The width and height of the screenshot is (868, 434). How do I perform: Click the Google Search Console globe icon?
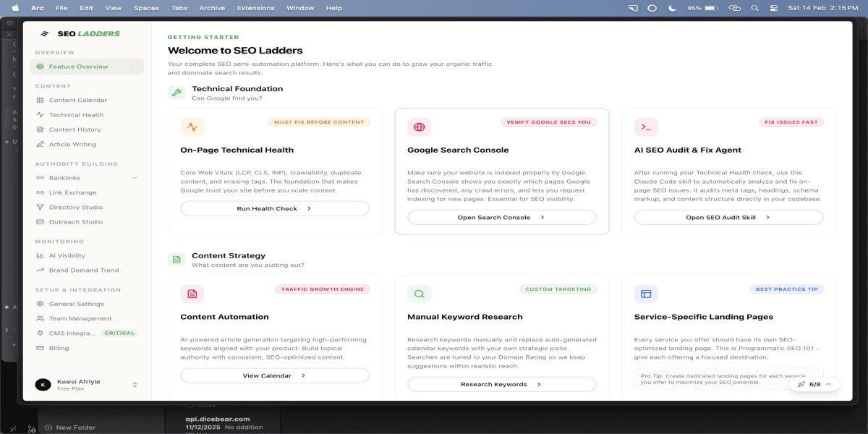419,127
